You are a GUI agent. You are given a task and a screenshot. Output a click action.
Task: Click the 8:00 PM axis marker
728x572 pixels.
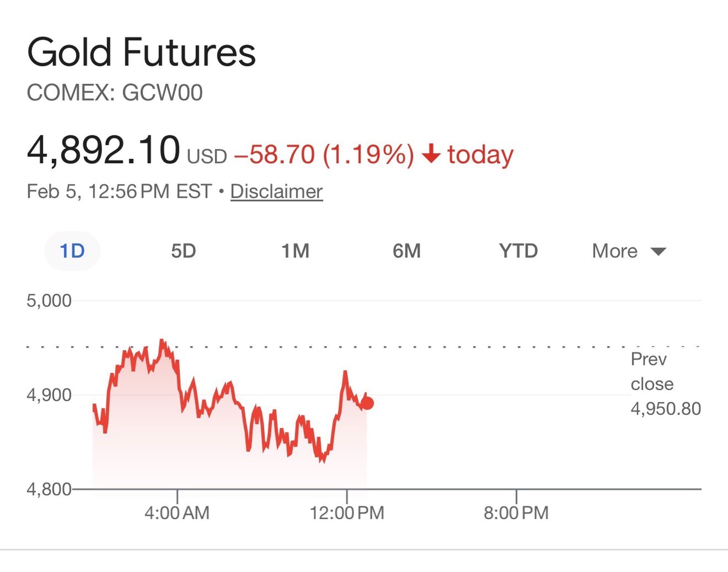coord(516,513)
